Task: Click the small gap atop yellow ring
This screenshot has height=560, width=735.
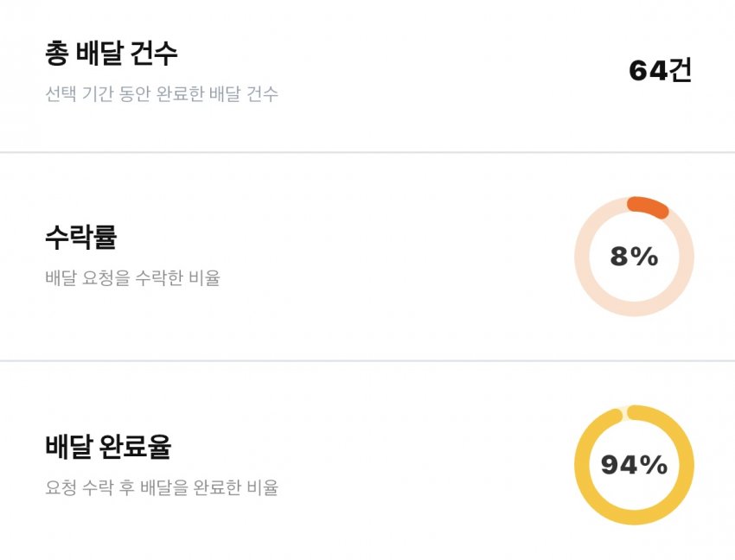Action: [624, 413]
